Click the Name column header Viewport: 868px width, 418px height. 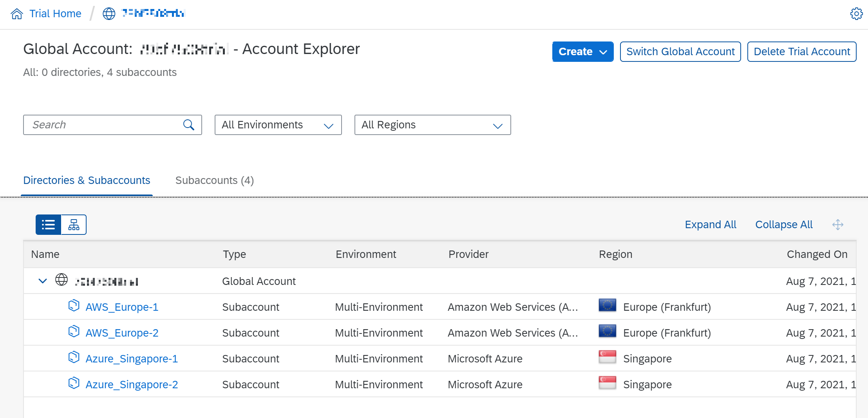click(x=45, y=254)
